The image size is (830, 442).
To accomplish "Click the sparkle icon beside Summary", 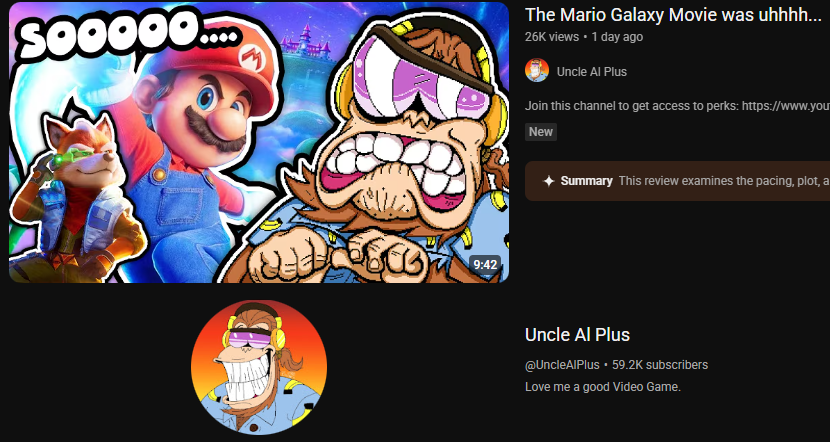I will [x=549, y=181].
